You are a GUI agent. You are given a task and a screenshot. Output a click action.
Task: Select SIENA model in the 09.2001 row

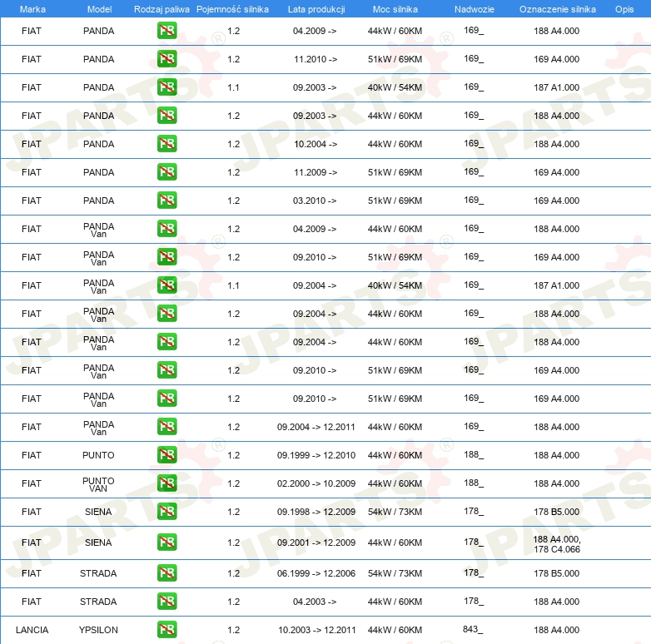pos(98,542)
